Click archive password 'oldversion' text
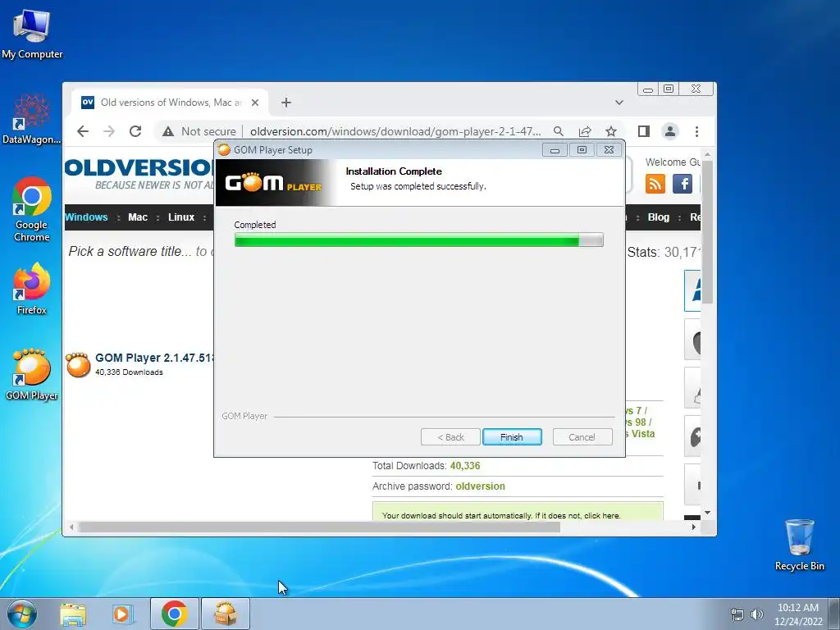The height and width of the screenshot is (630, 840). pos(480,486)
